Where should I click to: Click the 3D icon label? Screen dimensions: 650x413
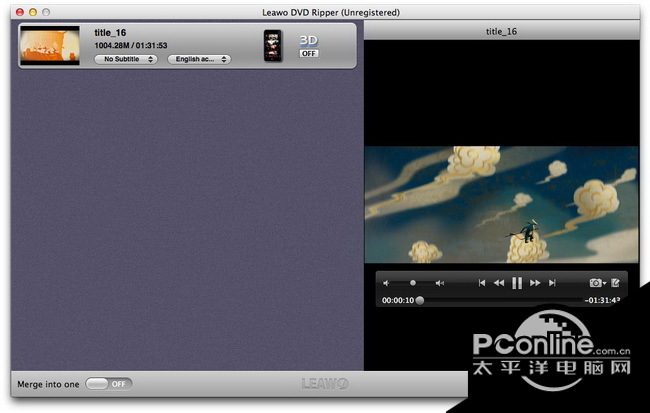coord(309,40)
